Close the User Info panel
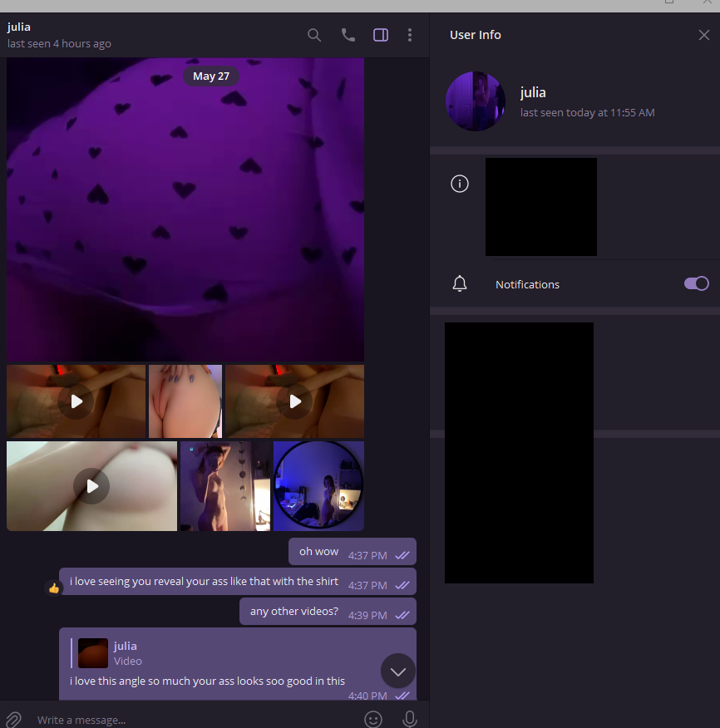Viewport: 720px width, 728px height. pos(703,35)
